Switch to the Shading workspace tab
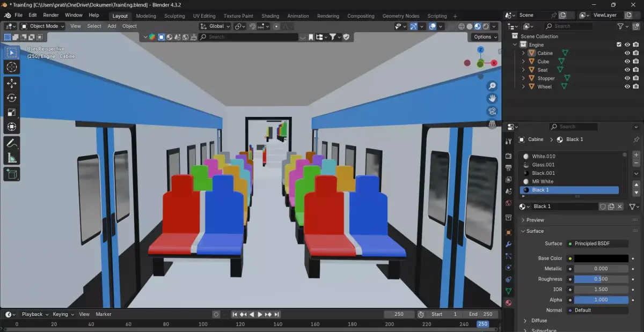644x332 pixels. 270,16
